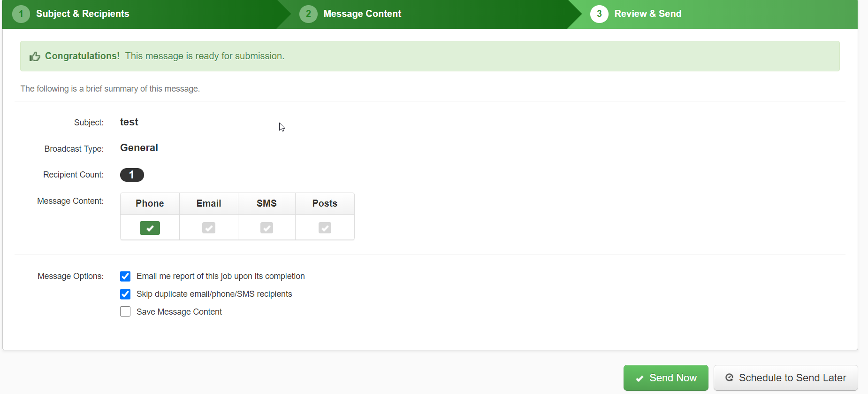Click the gray Posts content checkmark icon
This screenshot has width=868, height=394.
tap(325, 228)
